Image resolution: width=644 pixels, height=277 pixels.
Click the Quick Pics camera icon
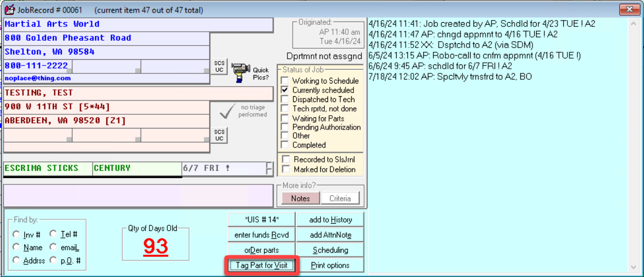(x=241, y=71)
